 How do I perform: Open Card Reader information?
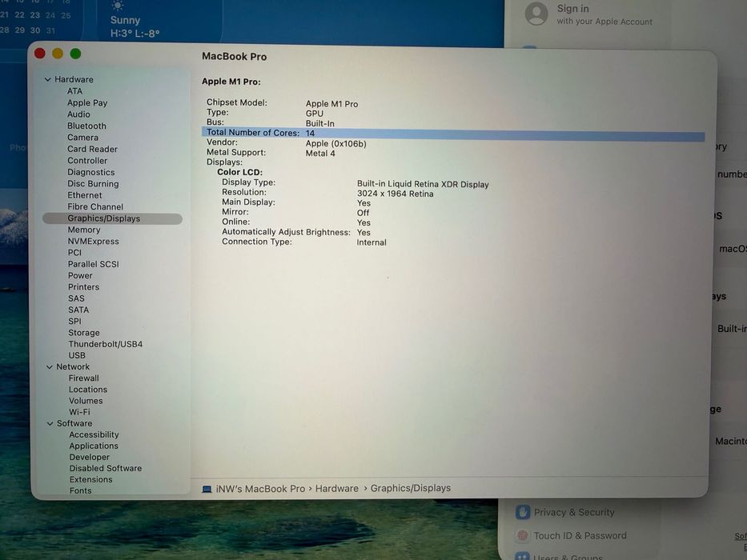(92, 149)
